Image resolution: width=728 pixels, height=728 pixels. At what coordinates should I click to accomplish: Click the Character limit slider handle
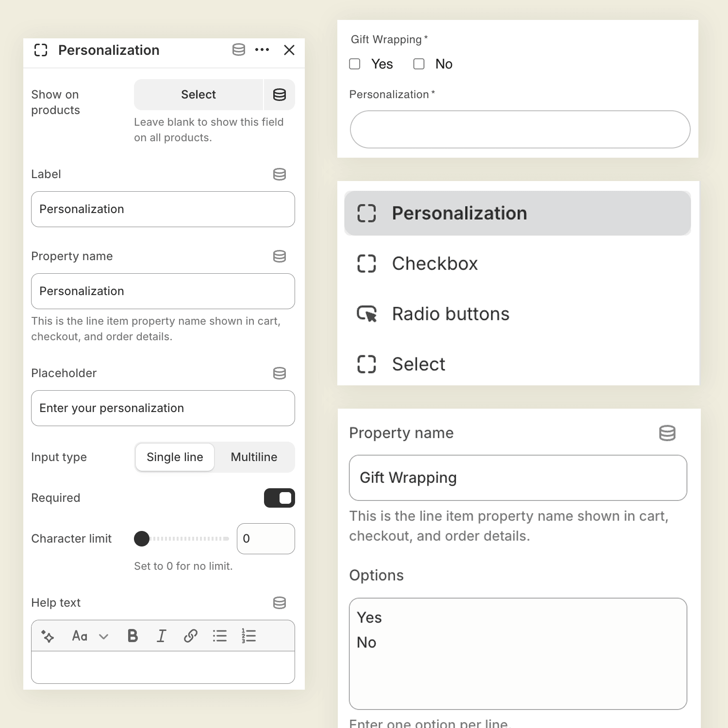[x=142, y=539]
